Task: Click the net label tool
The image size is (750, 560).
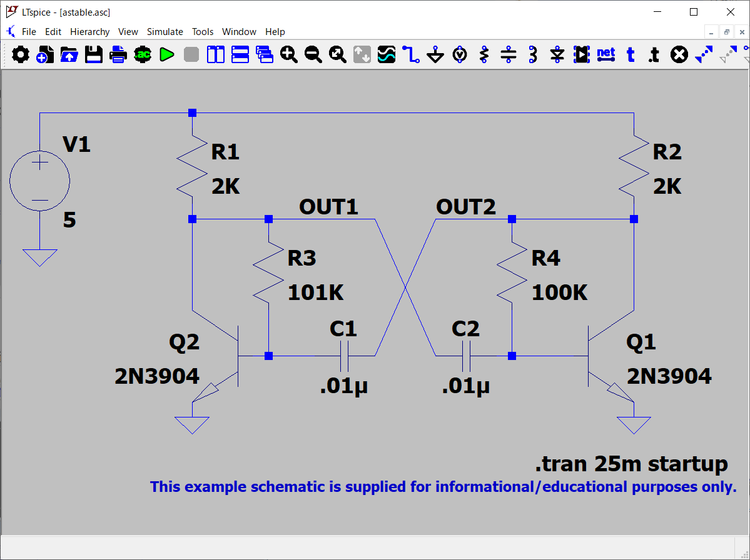Action: 606,55
